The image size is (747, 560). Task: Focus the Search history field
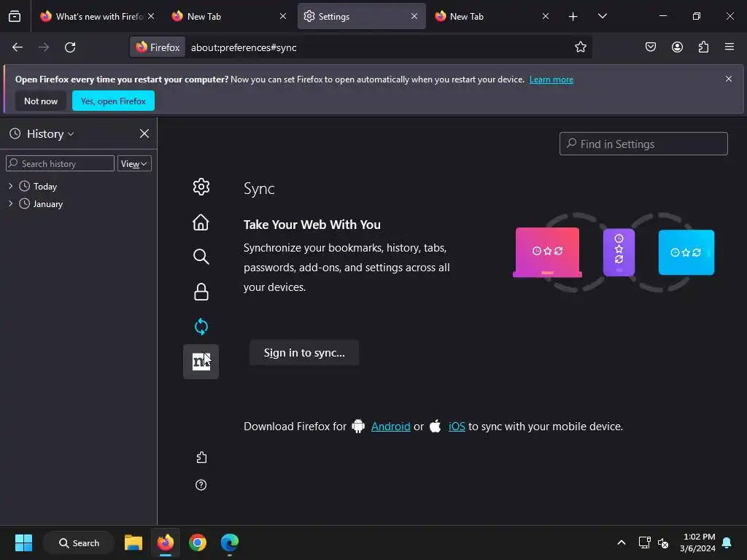60,164
